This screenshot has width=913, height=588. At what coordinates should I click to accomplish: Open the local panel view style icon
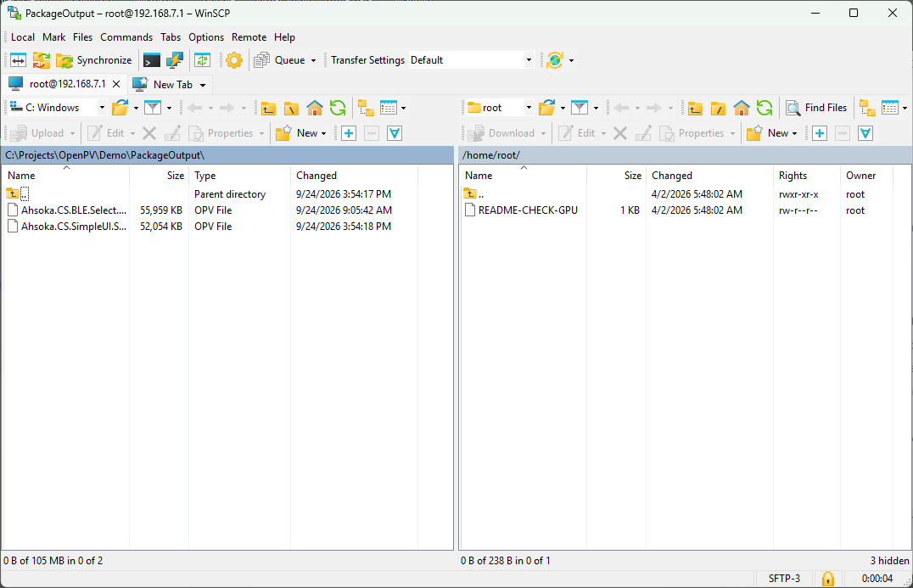[x=389, y=108]
